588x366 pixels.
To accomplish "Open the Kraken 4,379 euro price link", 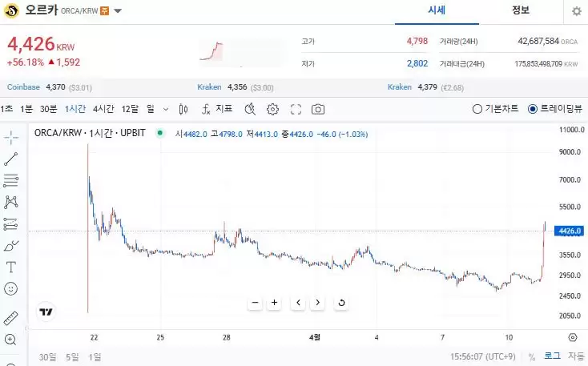I will (425, 87).
